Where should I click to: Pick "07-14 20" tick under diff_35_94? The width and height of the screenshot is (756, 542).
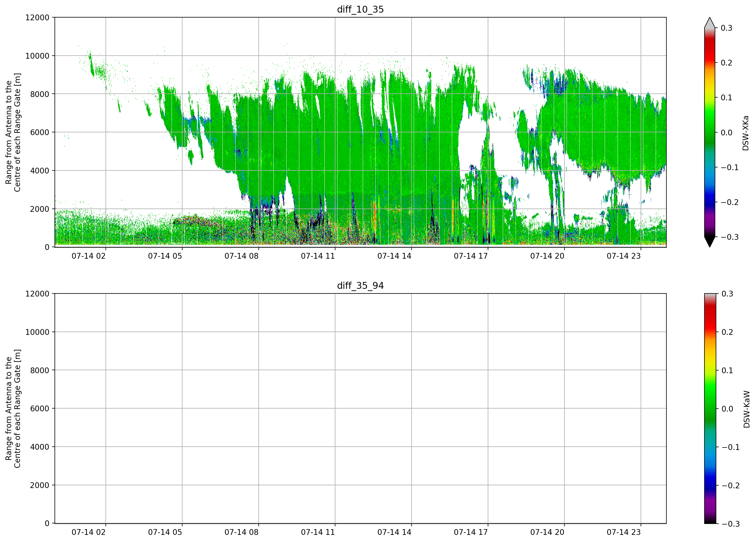coord(547,532)
